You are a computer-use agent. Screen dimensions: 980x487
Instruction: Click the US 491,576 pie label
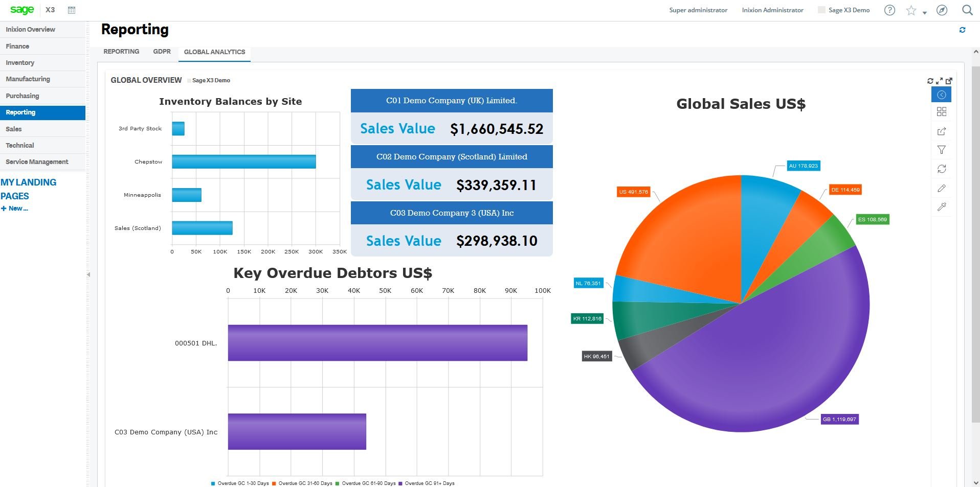[633, 192]
